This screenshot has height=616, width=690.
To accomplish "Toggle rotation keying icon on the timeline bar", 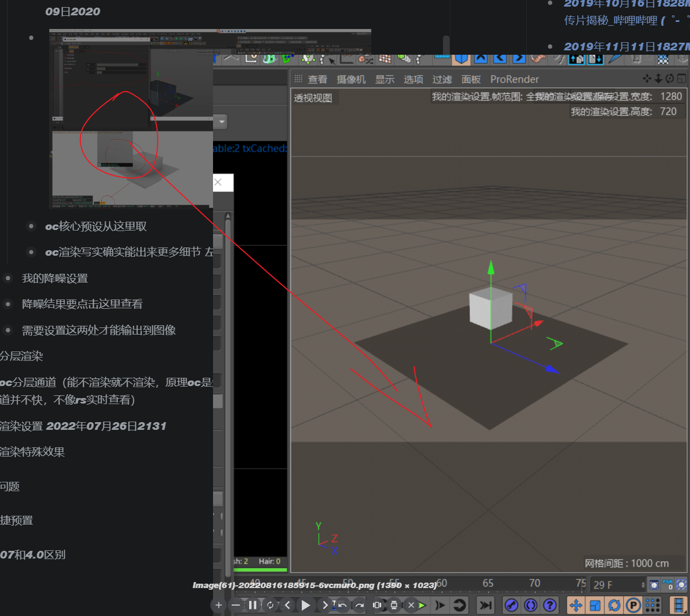I will pos(614,605).
